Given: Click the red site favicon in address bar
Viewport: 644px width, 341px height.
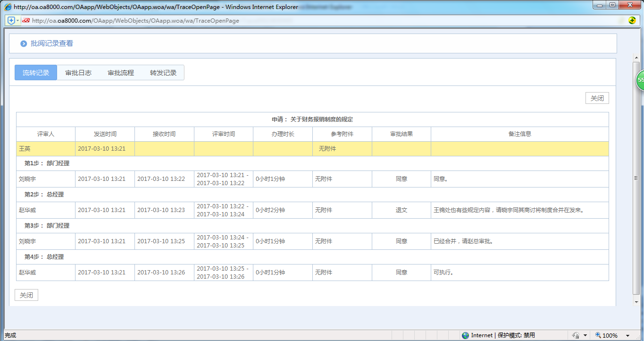Looking at the screenshot, I should [x=26, y=21].
